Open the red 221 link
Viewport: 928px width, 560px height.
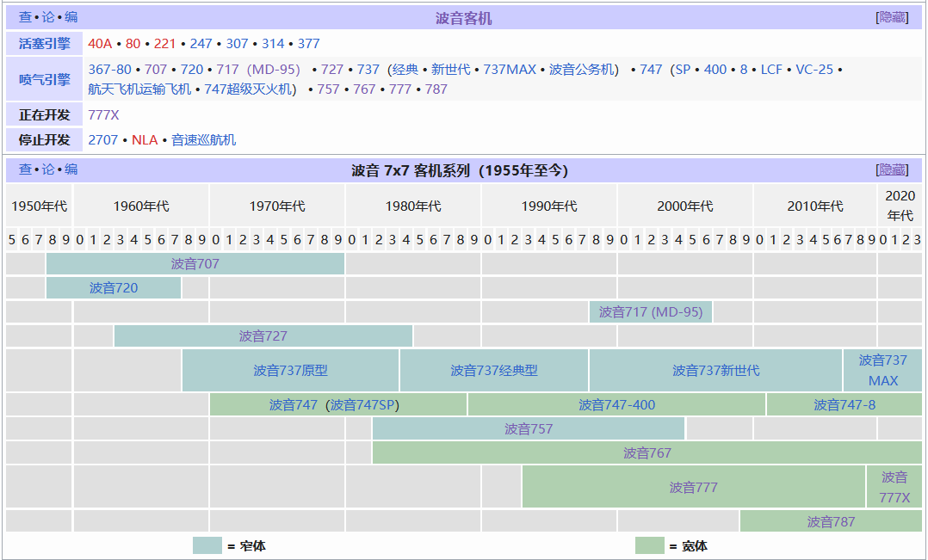click(164, 44)
